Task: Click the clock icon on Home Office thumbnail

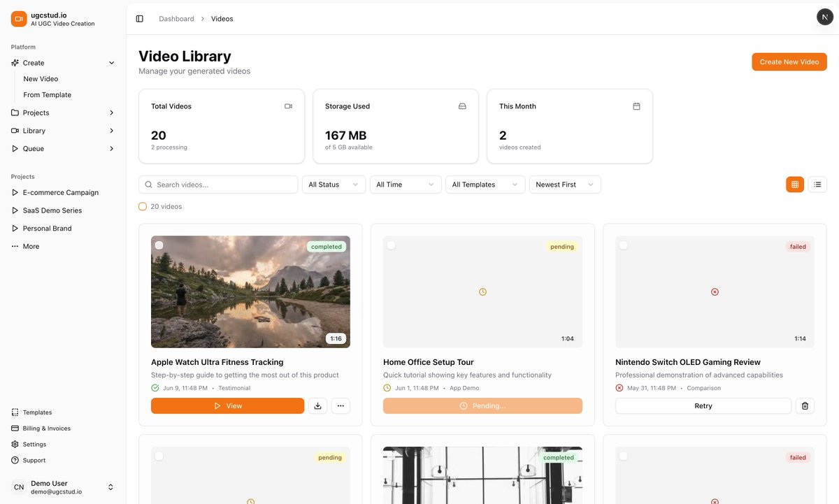Action: click(x=482, y=291)
